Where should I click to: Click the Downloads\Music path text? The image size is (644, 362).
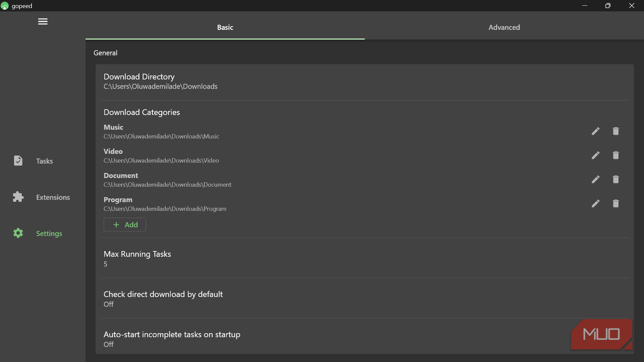point(161,136)
